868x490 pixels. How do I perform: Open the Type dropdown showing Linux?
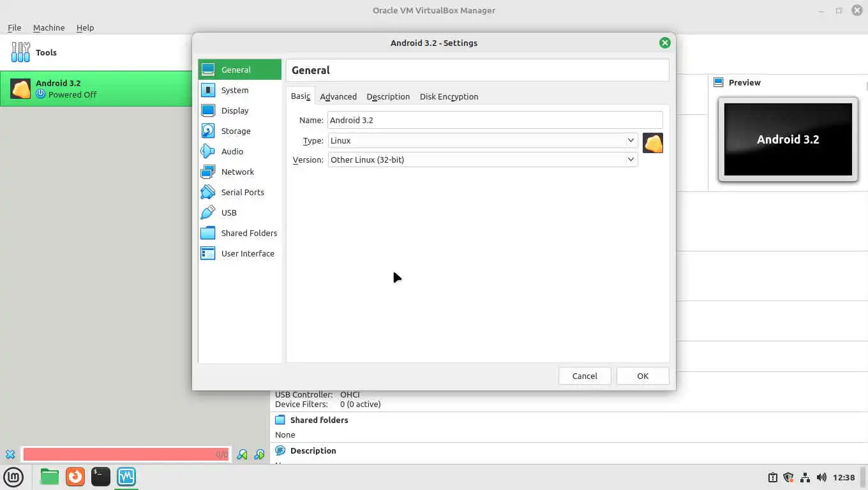click(x=483, y=140)
